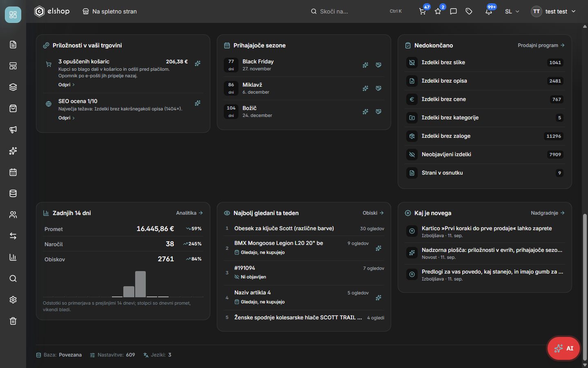588x368 pixels.
Task: Open the Nadgradnje link
Action: [548, 213]
